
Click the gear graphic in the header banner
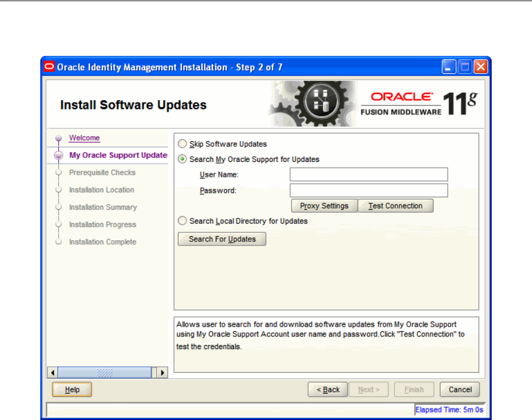314,104
